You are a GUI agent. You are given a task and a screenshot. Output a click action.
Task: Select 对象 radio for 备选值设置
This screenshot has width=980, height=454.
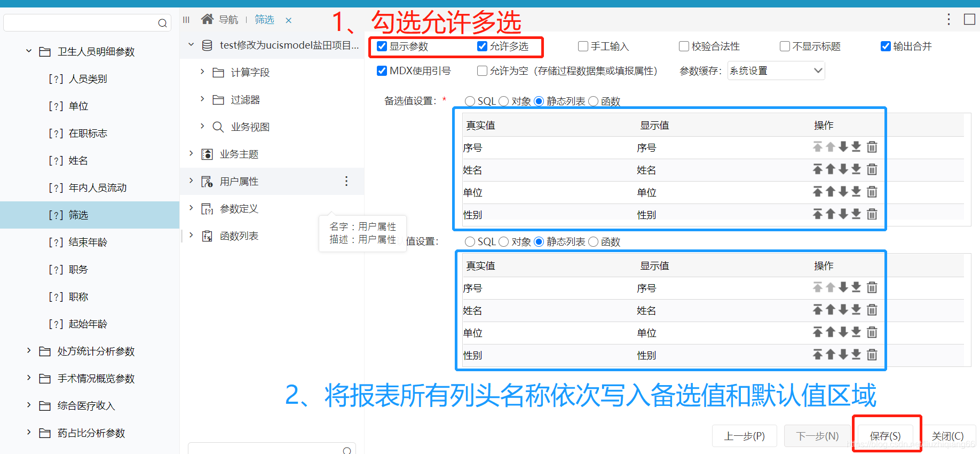(503, 101)
